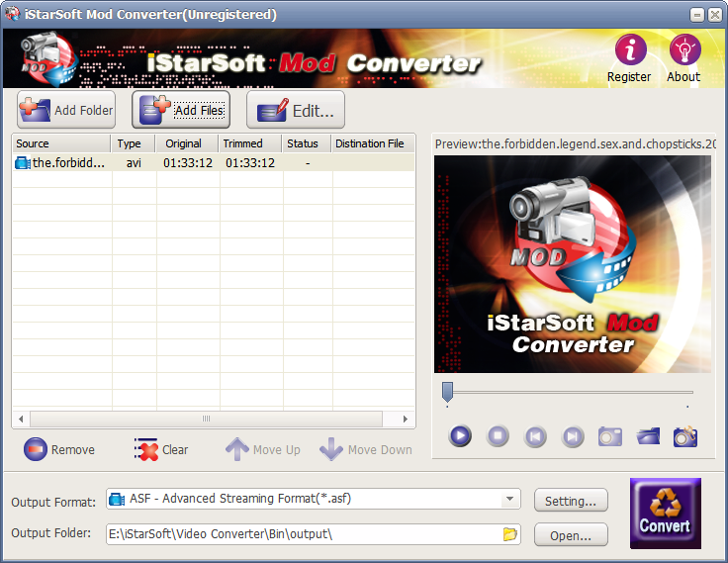
Task: Stop the preview playback
Action: click(498, 436)
